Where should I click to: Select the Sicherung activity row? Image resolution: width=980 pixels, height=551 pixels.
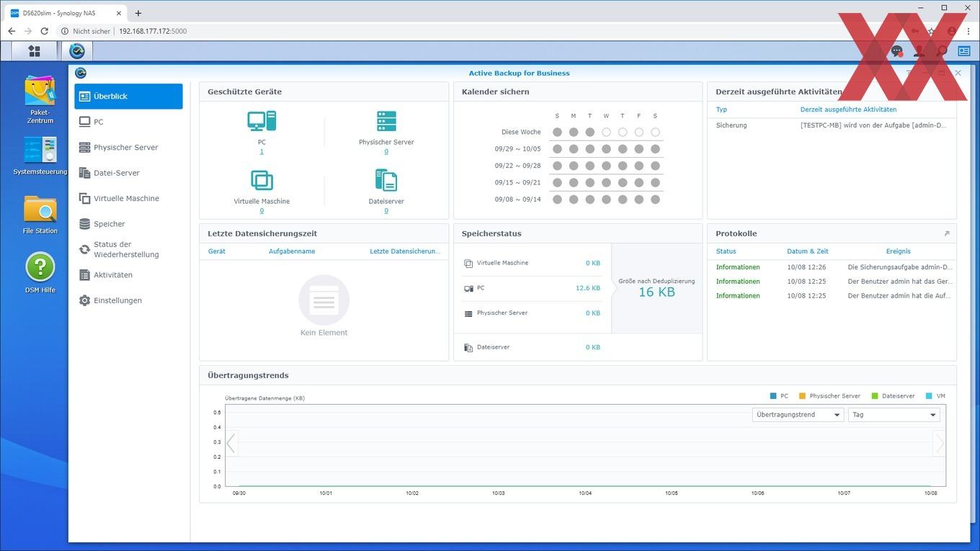[x=832, y=125]
